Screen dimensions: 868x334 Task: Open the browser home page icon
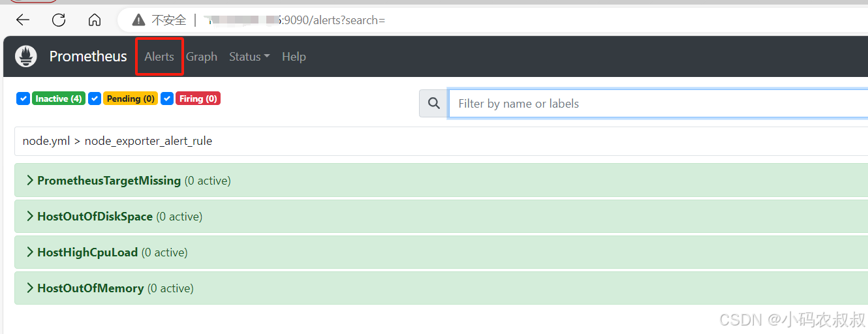[95, 20]
